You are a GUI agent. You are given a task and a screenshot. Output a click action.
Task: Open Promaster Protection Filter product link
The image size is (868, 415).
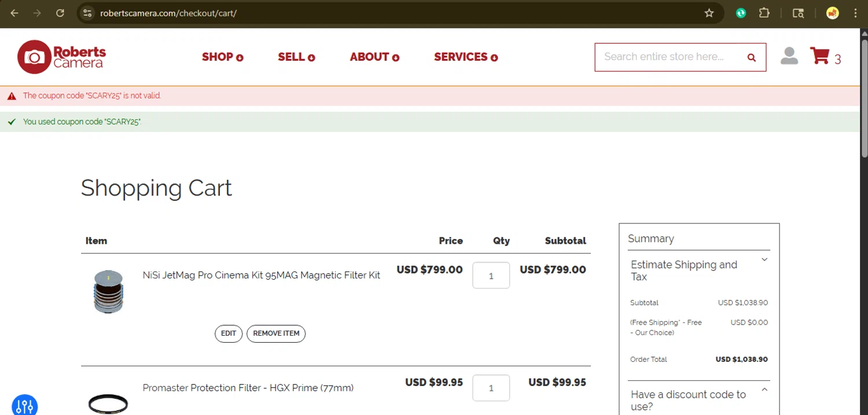(248, 388)
